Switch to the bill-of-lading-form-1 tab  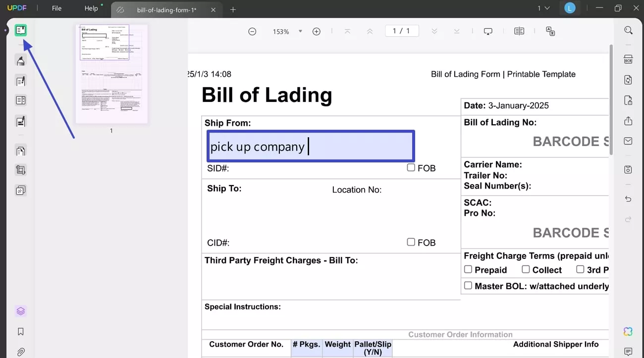click(x=167, y=9)
